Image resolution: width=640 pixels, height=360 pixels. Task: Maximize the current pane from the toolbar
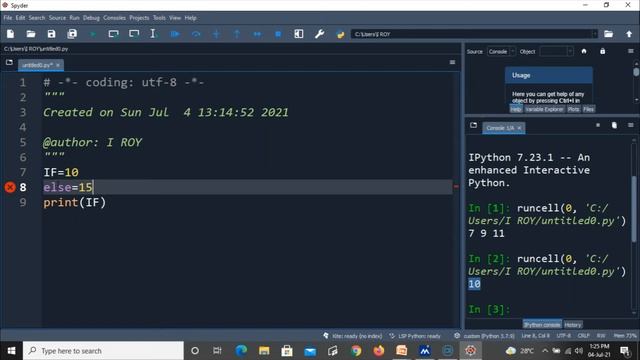coord(299,34)
